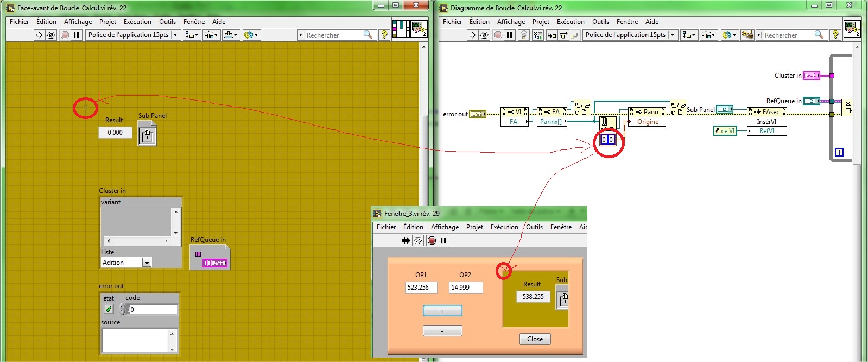Click the connector pane icon in Face-avant
868x362 pixels.
point(401,28)
